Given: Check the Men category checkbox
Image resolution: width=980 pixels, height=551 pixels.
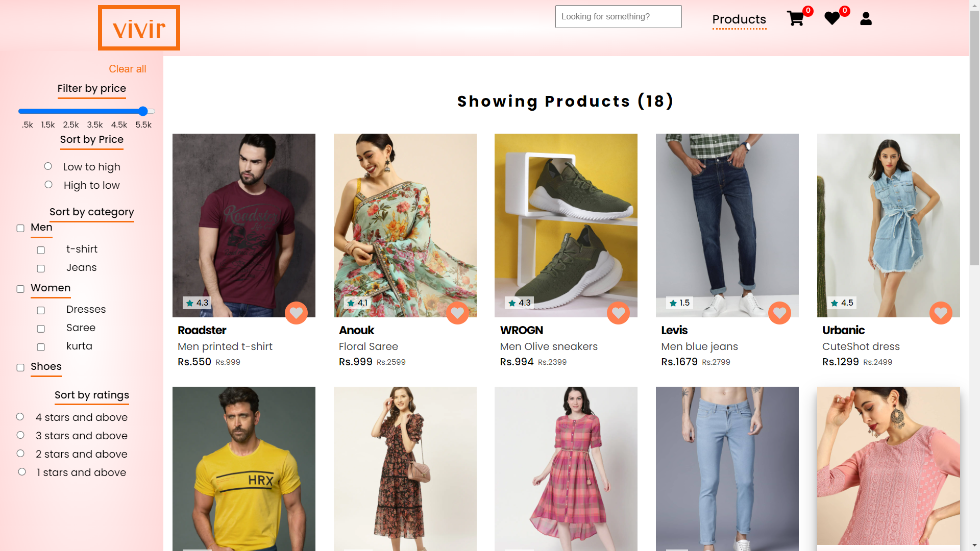Looking at the screenshot, I should 20,228.
